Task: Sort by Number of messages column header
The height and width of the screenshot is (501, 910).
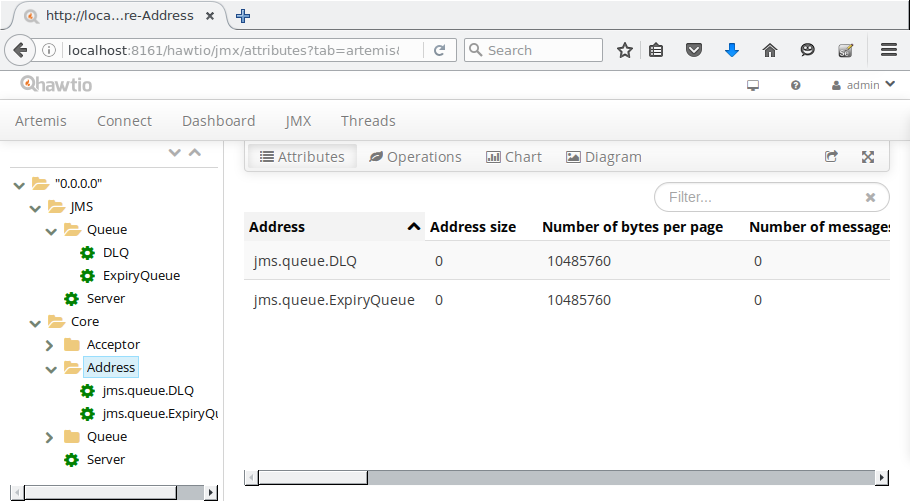Action: tap(819, 227)
